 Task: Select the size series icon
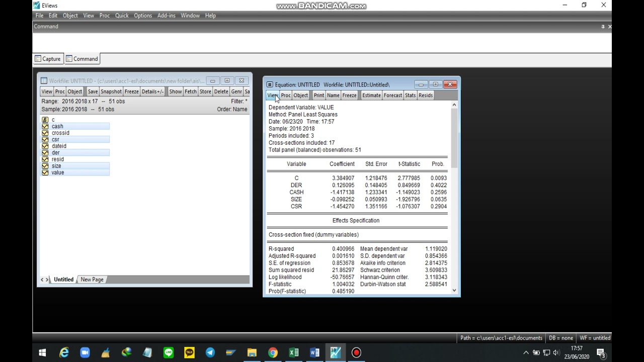[45, 165]
